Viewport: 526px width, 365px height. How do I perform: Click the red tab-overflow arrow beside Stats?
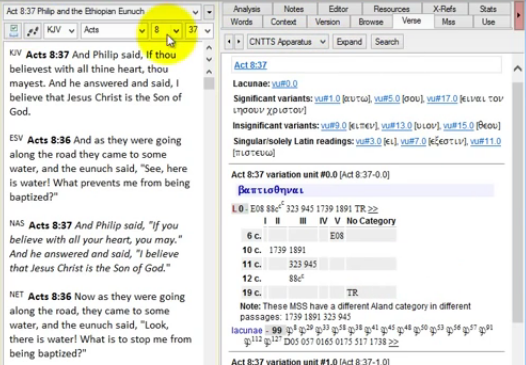(519, 15)
